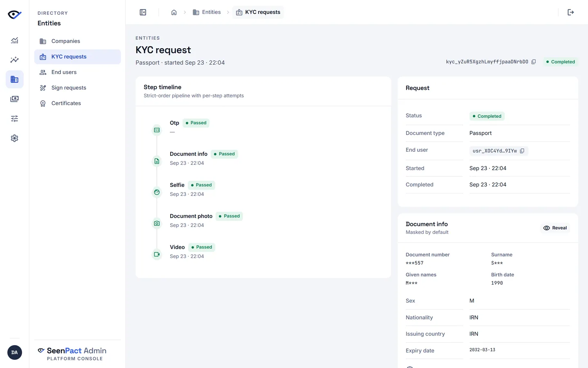588x368 pixels.
Task: Click the Issuing country IRN value
Action: (474, 334)
